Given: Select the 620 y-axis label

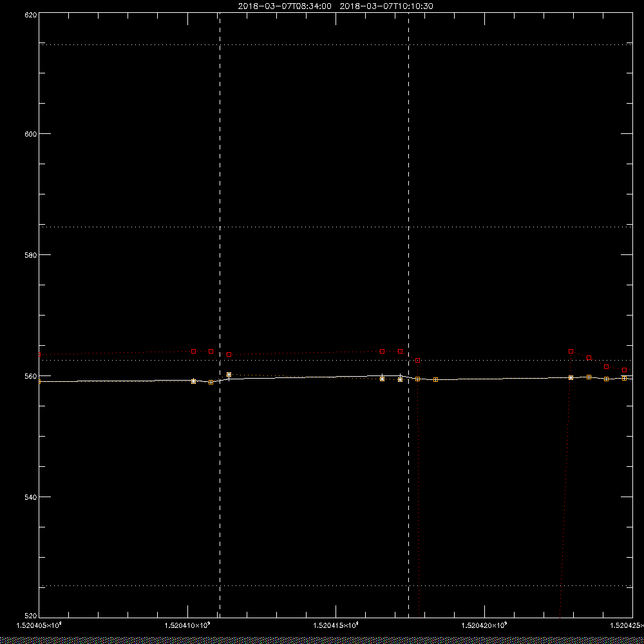Looking at the screenshot, I should (x=31, y=15).
